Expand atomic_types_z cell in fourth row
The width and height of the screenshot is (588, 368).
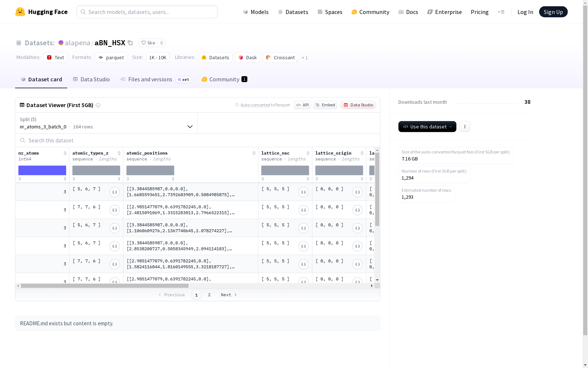coord(115,246)
